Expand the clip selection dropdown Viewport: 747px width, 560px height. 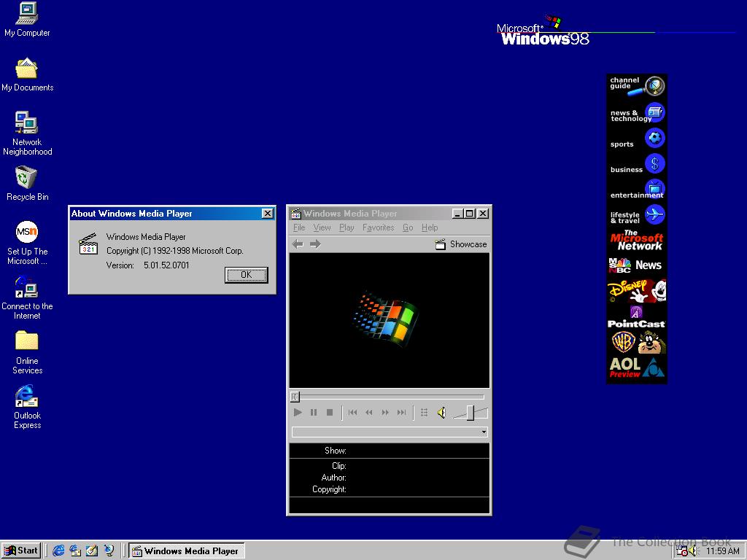[x=484, y=432]
